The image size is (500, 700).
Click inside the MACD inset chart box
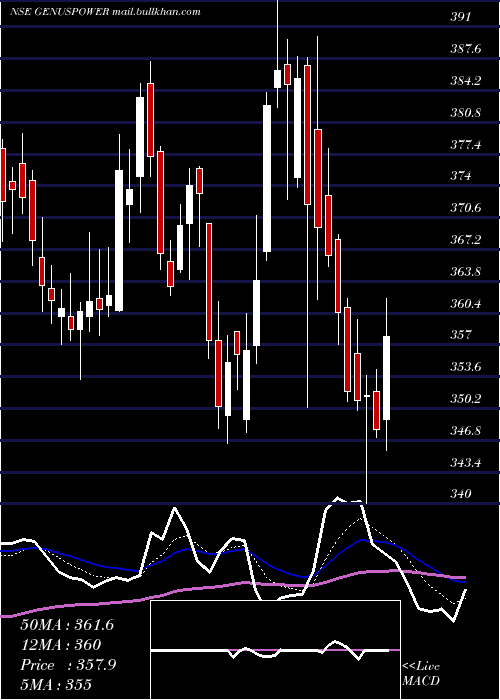click(275, 650)
